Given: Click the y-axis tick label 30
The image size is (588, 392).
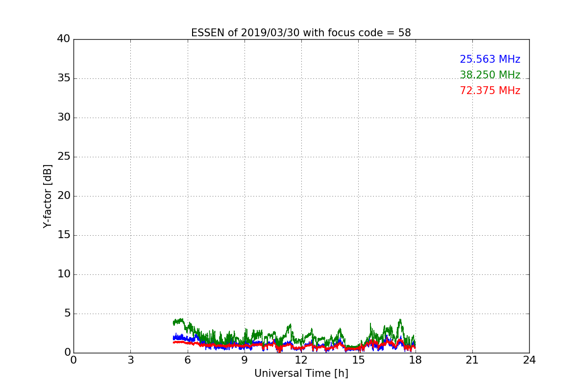Looking at the screenshot, I should click(x=64, y=118).
